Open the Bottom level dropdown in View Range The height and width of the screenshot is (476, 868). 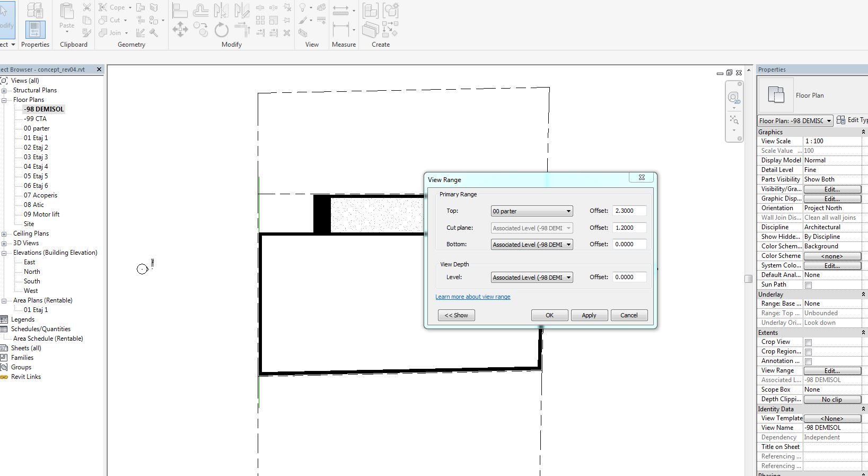[x=532, y=245]
